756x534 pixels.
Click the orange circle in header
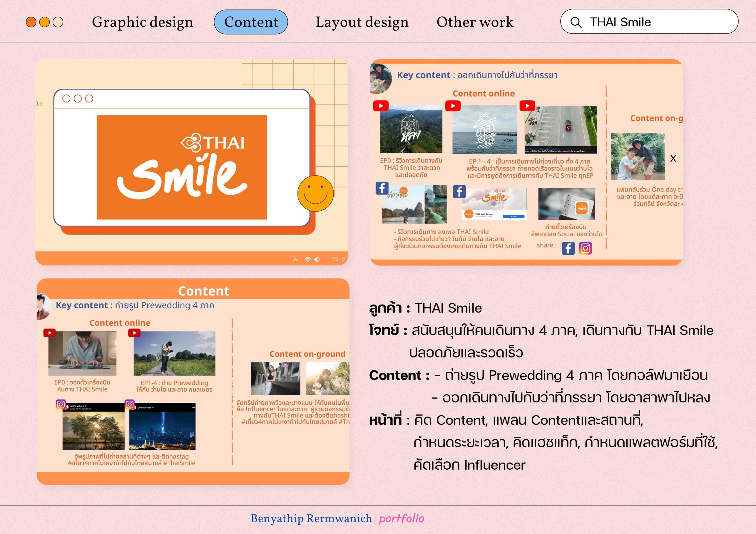point(31,22)
